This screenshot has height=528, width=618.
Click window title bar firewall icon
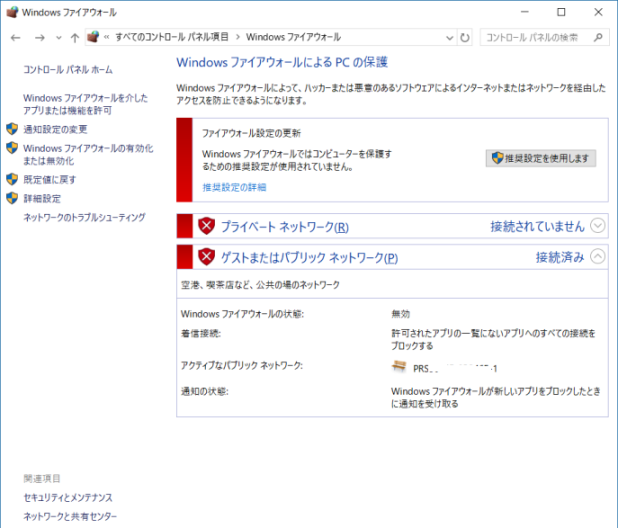[12, 12]
